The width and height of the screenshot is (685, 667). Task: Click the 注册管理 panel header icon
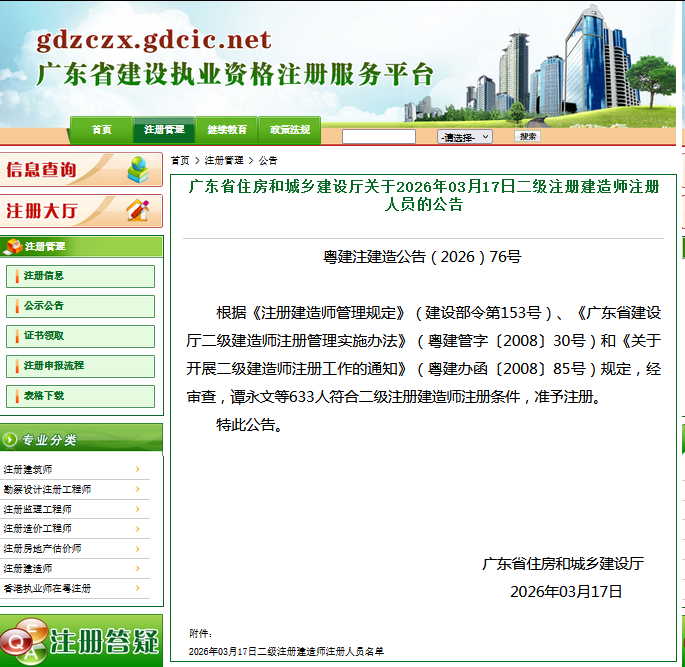tap(13, 246)
